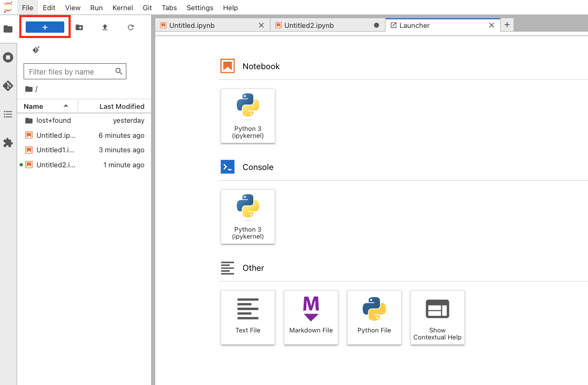Viewport: 588px width, 385px height.
Task: Create a new folder via toolbar icon
Action: (79, 27)
